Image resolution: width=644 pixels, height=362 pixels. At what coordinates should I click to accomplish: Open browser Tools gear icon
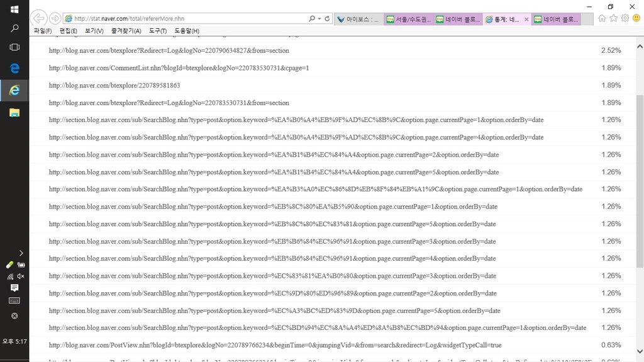tap(625, 18)
